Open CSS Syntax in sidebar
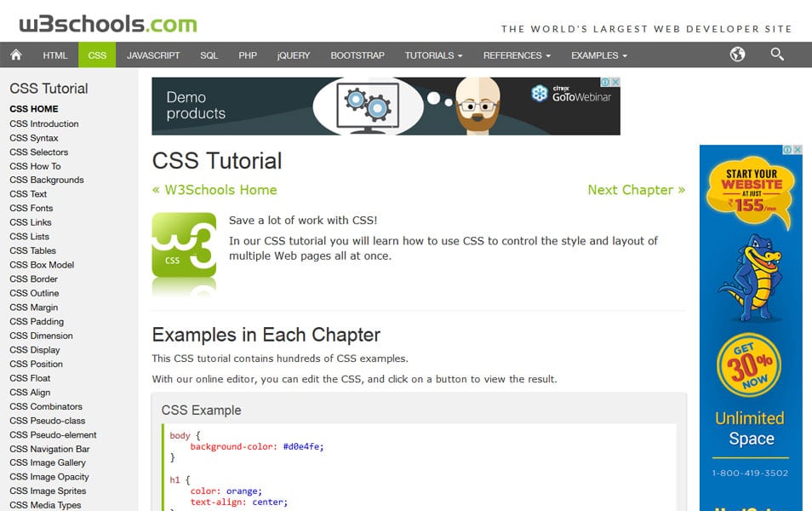This screenshot has height=511, width=812. [x=34, y=138]
